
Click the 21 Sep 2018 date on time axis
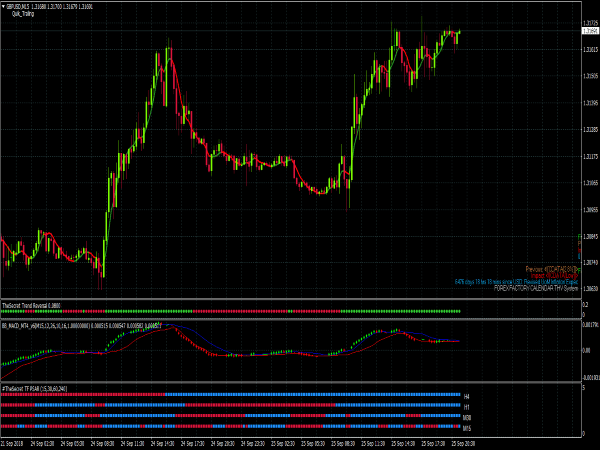pos(12,443)
